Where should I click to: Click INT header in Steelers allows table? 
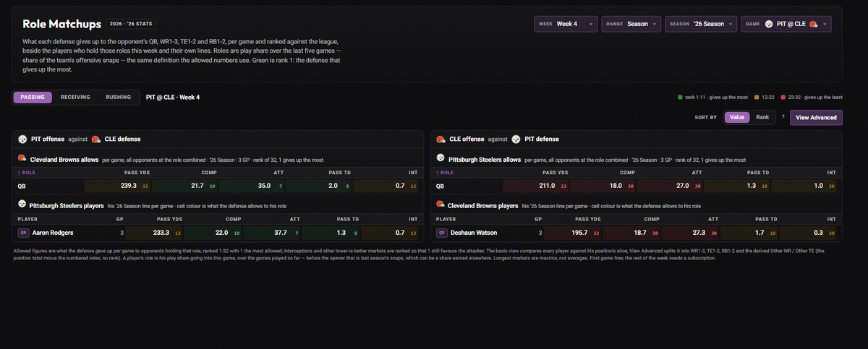click(x=832, y=173)
